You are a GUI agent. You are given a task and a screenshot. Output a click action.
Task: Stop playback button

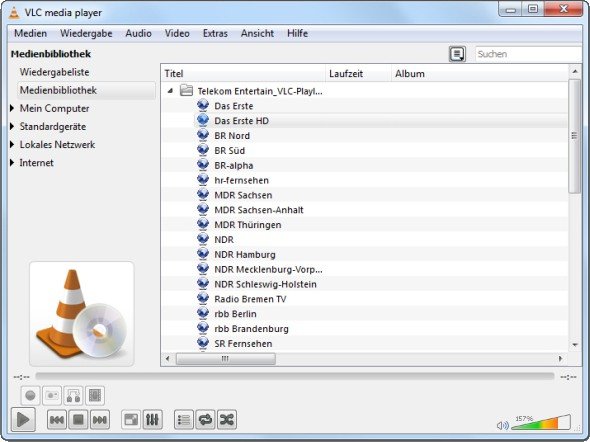(78, 419)
